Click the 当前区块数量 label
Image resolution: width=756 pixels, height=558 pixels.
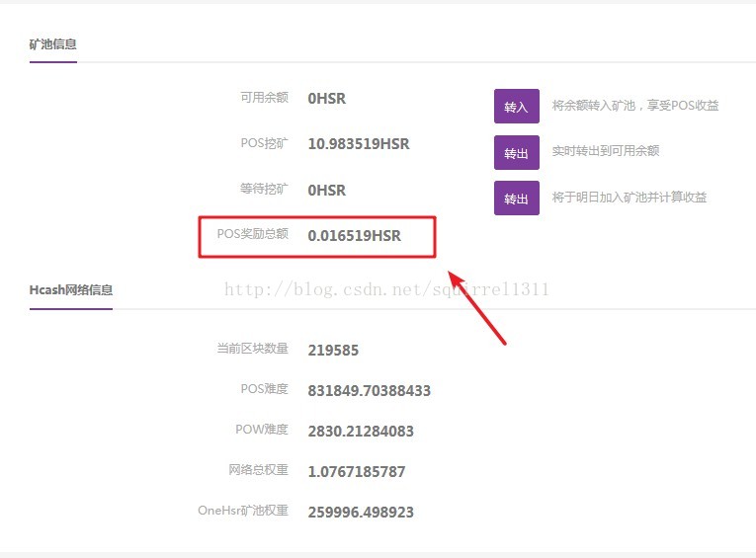(x=253, y=349)
